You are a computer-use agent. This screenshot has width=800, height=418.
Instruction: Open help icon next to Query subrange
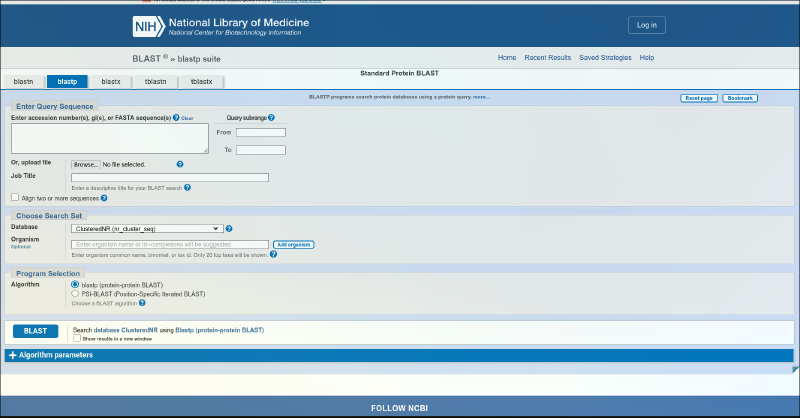[271, 117]
